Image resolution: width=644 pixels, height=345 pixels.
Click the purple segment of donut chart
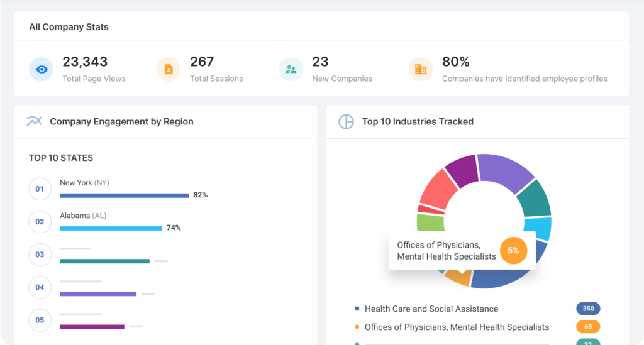tap(505, 172)
